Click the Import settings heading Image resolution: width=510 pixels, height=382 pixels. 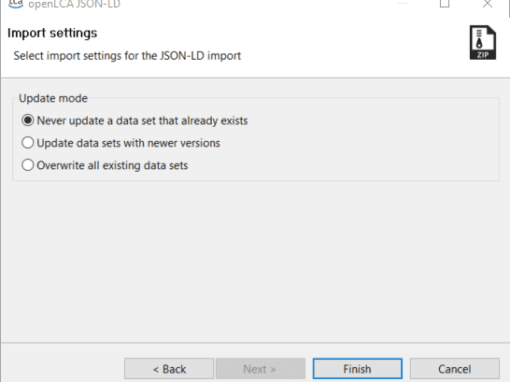[52, 33]
